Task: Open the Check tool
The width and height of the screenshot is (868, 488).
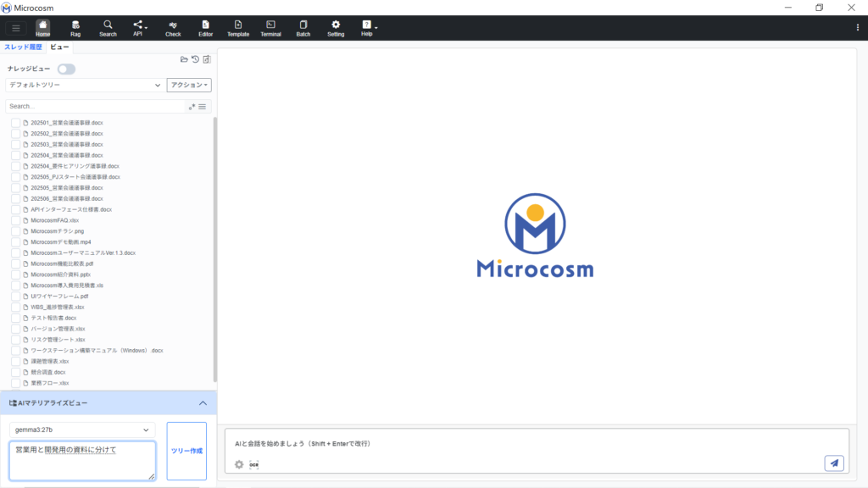Action: coord(173,28)
